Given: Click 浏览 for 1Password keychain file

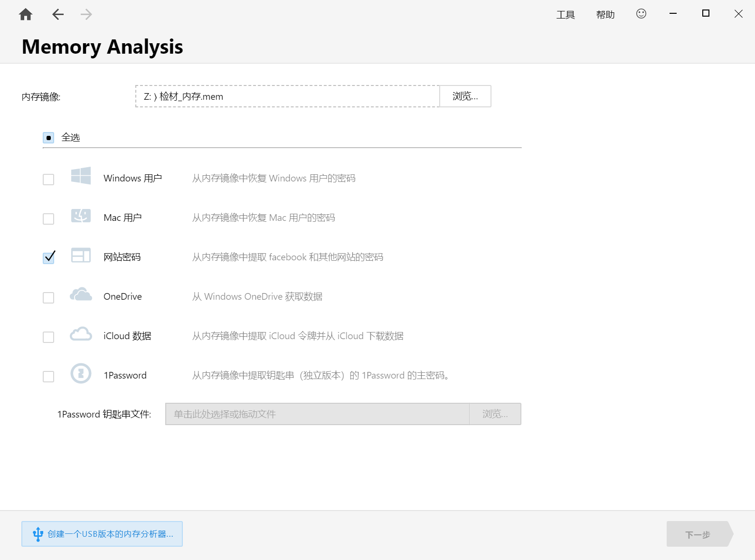Looking at the screenshot, I should click(495, 414).
